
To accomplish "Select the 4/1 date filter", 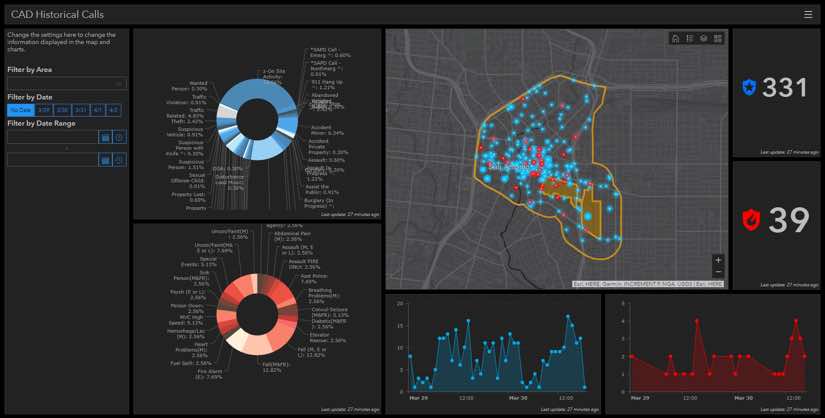I will tap(97, 110).
